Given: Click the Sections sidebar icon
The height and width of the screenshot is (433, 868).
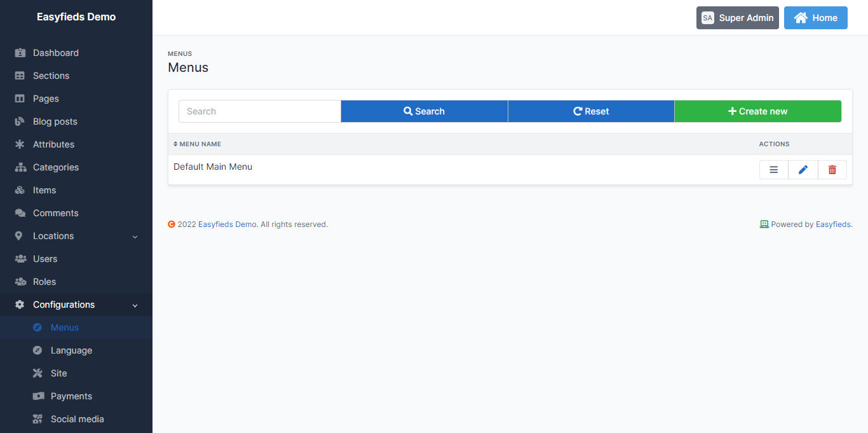Looking at the screenshot, I should (x=20, y=76).
